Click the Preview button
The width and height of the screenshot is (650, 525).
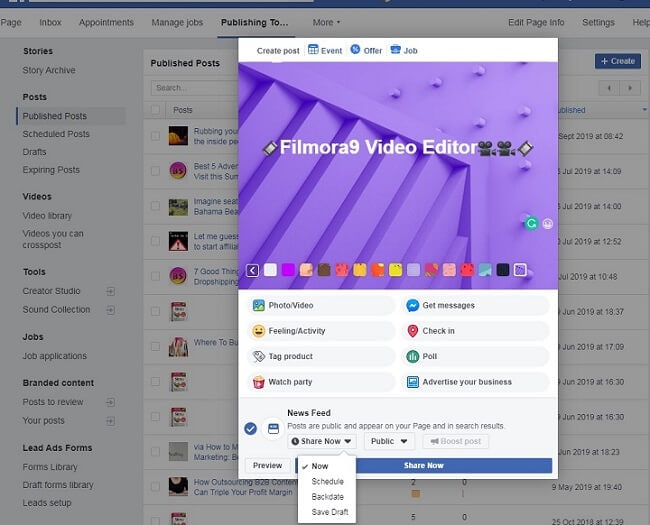click(x=267, y=466)
